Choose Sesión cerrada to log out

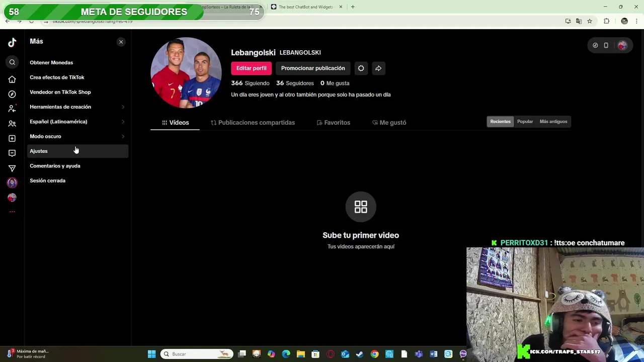click(47, 180)
